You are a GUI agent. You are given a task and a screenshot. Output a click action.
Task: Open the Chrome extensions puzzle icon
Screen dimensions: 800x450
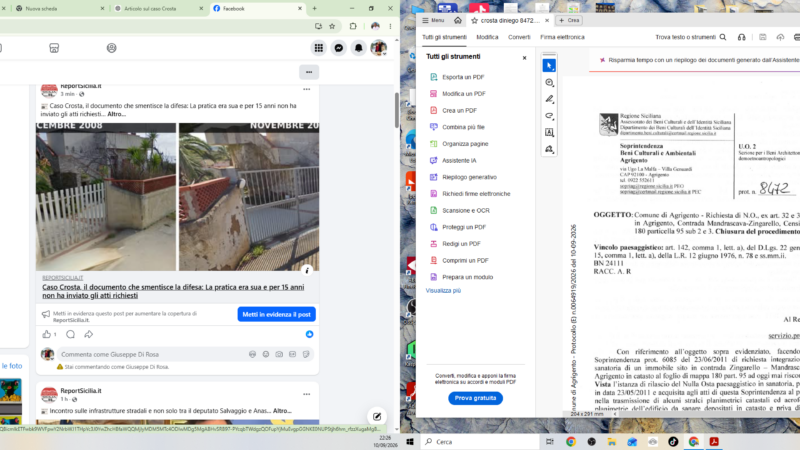point(353,26)
